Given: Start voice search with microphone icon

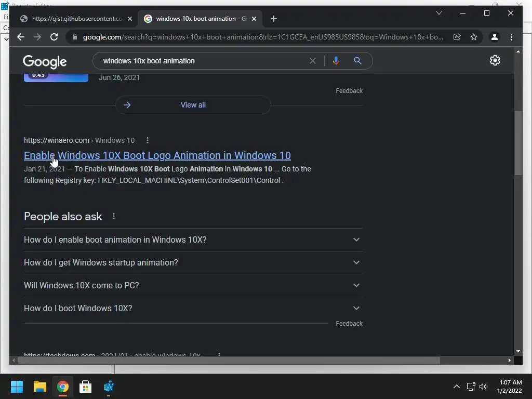Looking at the screenshot, I should click(336, 61).
